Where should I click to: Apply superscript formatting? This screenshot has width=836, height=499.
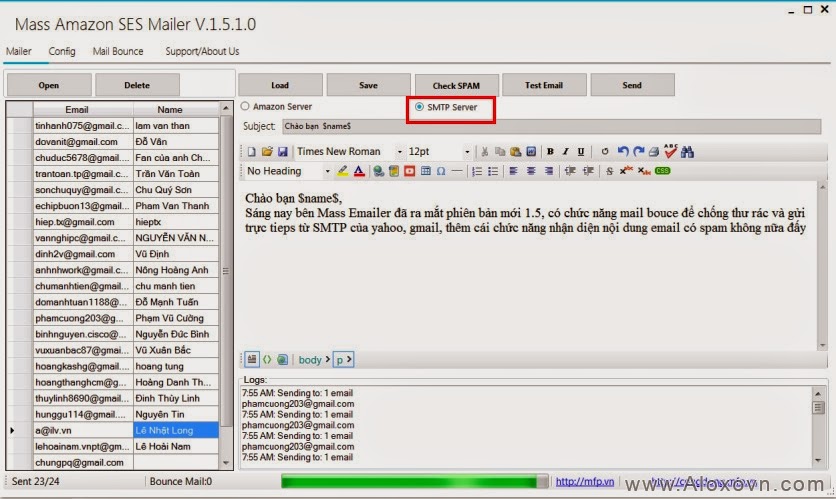click(x=626, y=171)
